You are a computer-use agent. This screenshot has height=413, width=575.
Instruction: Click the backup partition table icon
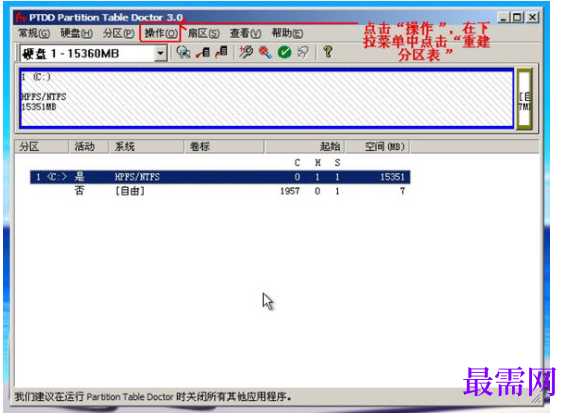point(202,52)
